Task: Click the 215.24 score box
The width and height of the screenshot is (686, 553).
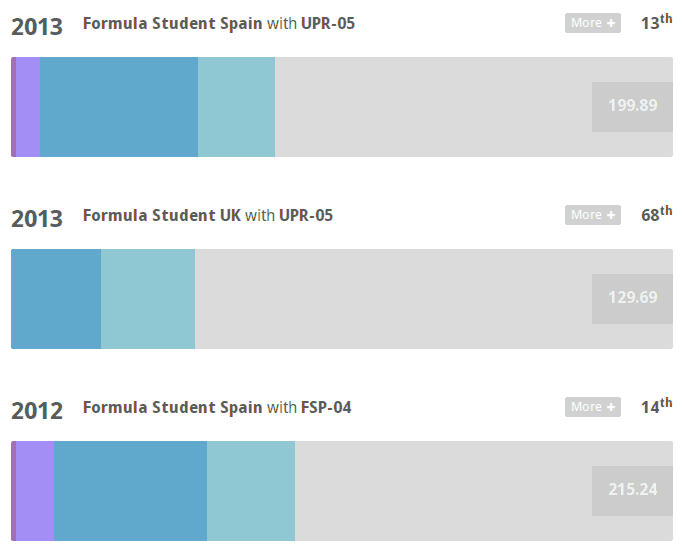Action: click(632, 491)
